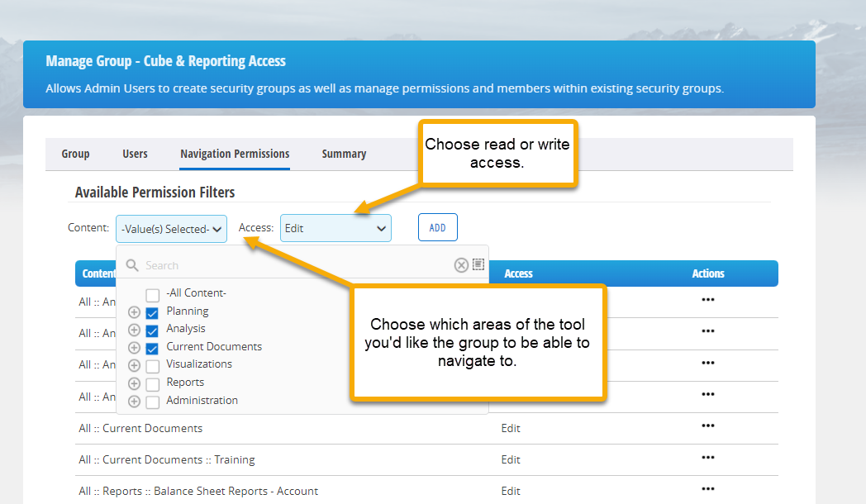Click Edit value in Balance Sheet Reports row

click(511, 492)
